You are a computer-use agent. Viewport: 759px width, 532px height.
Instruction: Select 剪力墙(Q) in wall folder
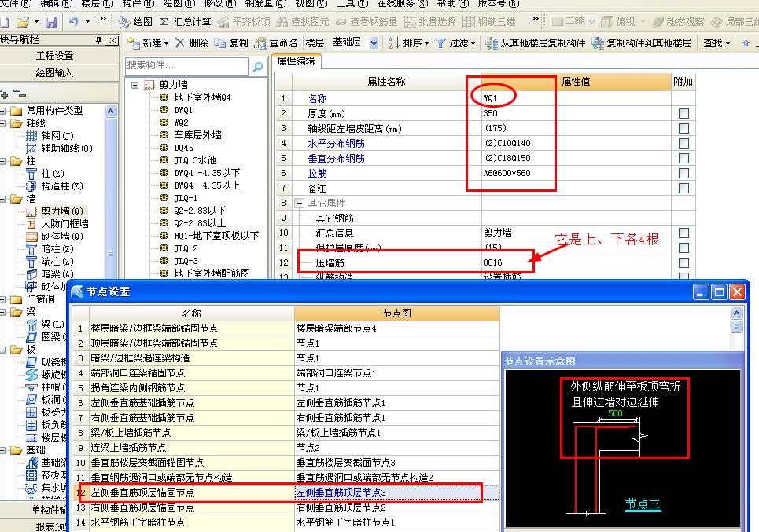[x=61, y=211]
